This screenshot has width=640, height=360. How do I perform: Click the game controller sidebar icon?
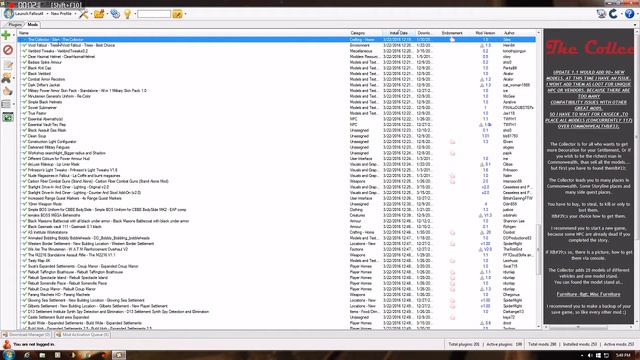(6, 78)
